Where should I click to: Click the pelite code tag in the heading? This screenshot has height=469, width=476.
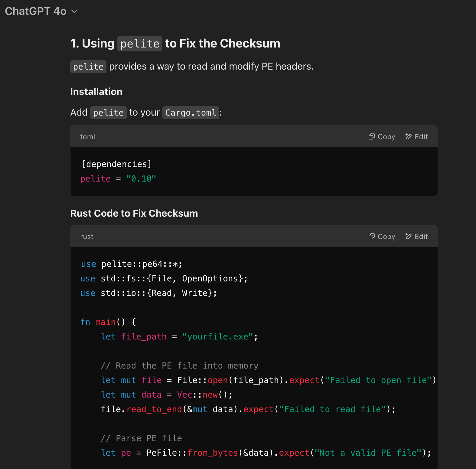pyautogui.click(x=140, y=44)
